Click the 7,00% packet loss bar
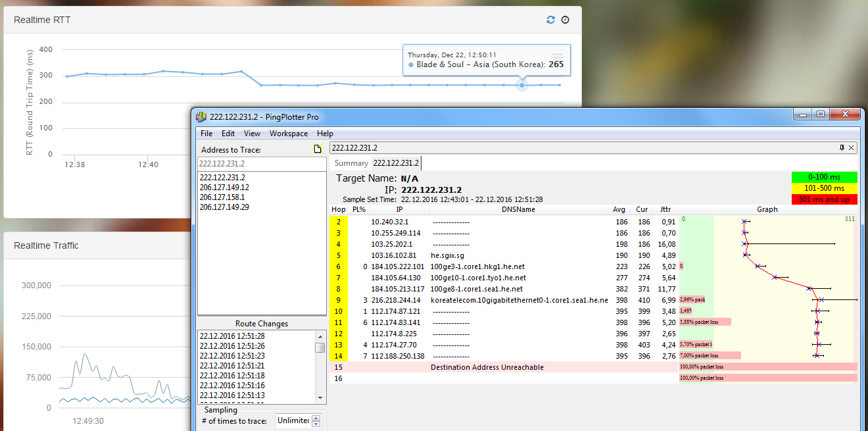Screen dimensions: 868x431 [x=710, y=356]
